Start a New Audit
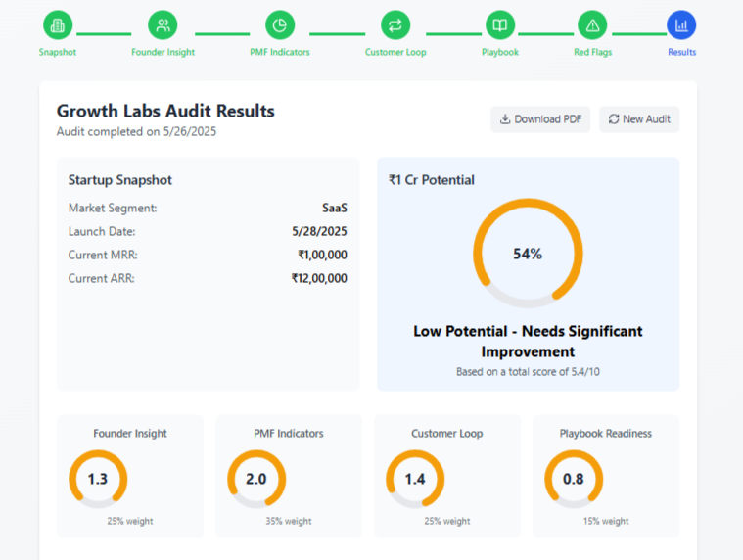Image resolution: width=743 pixels, height=560 pixels. (x=639, y=119)
